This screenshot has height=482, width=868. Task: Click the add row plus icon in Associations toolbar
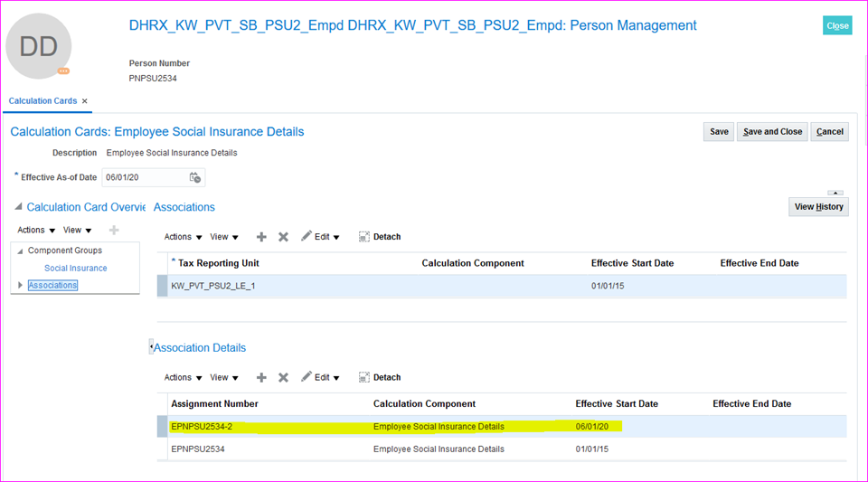coord(261,237)
